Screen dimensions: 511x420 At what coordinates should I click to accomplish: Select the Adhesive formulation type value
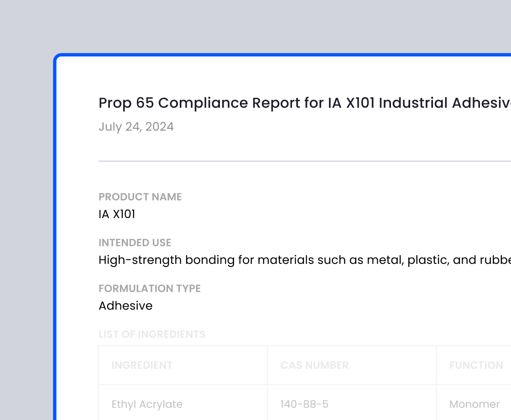coord(125,305)
